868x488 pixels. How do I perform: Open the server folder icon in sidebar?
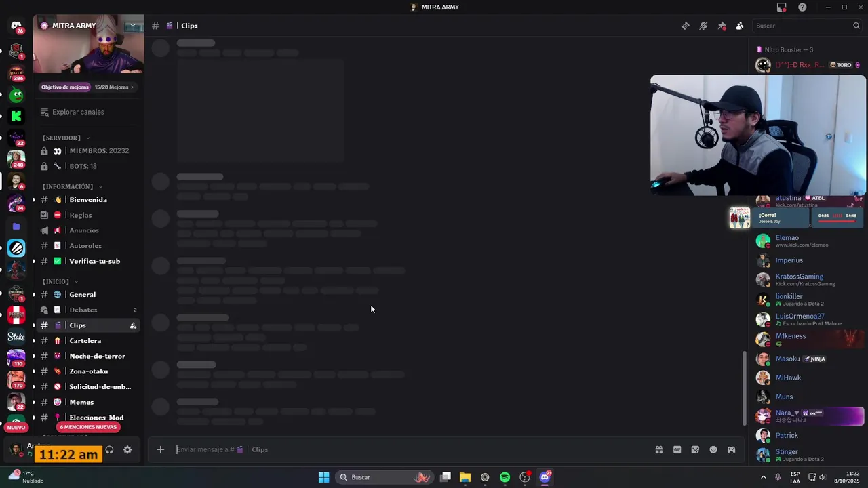pos(16,226)
